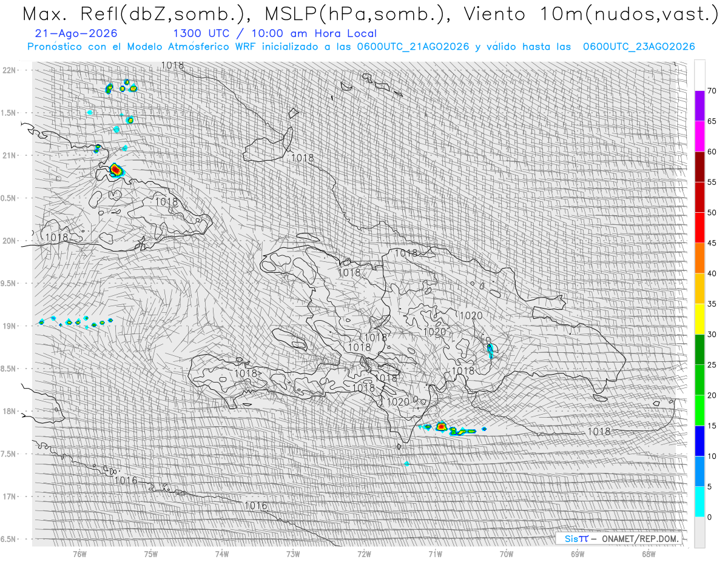Select the yellow 30-35 dBZ colorbar segment
728x562 pixels.
[699, 319]
